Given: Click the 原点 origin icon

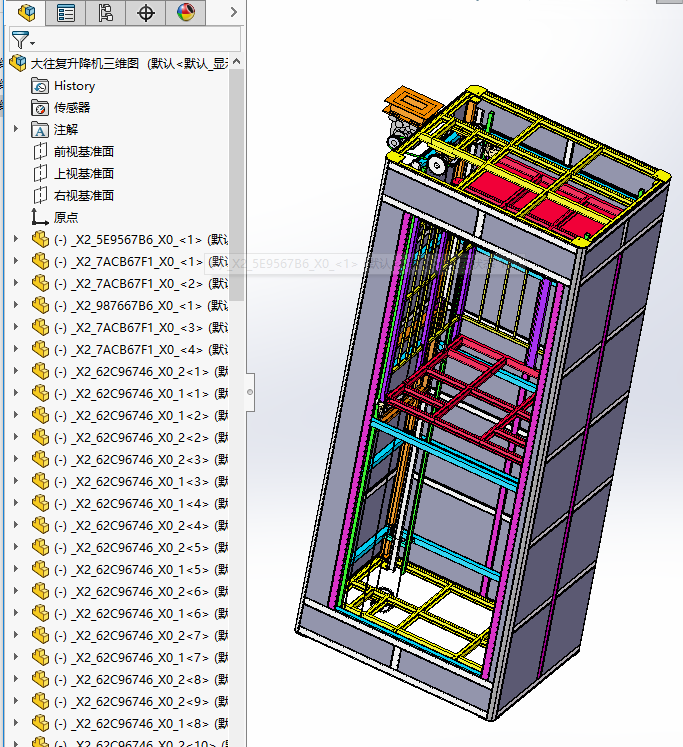Looking at the screenshot, I should pyautogui.click(x=40, y=217).
